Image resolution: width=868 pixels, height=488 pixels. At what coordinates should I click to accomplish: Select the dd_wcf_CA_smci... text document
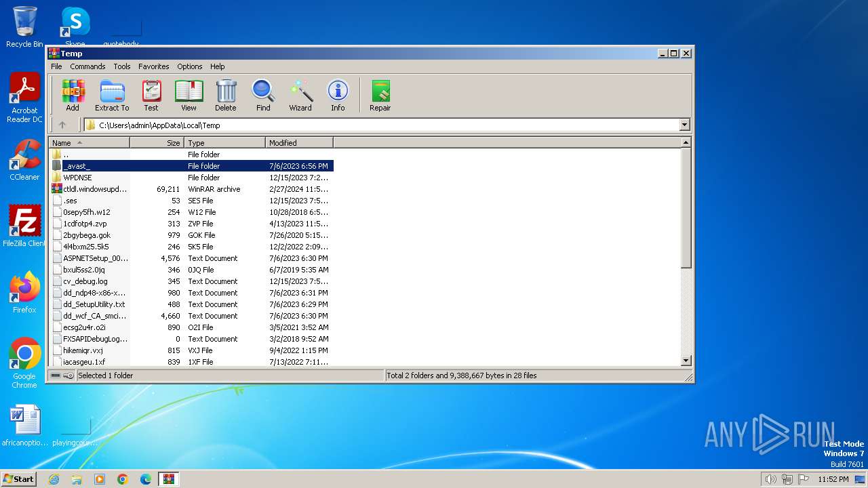[x=191, y=316]
